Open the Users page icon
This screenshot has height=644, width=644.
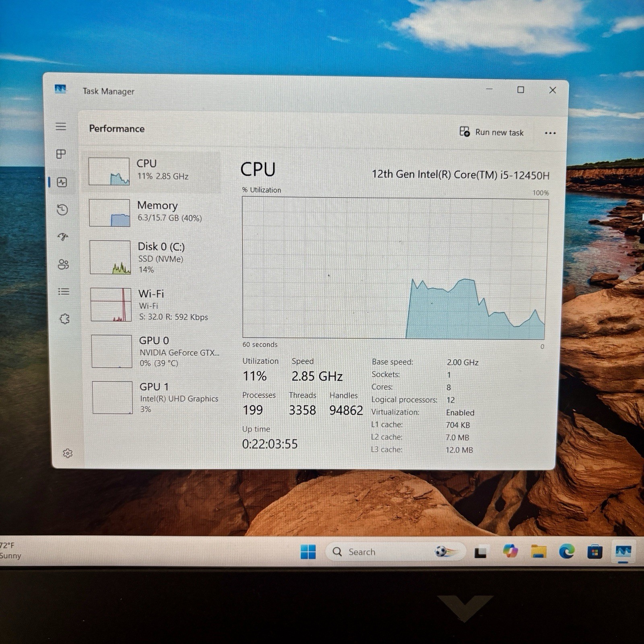64,264
